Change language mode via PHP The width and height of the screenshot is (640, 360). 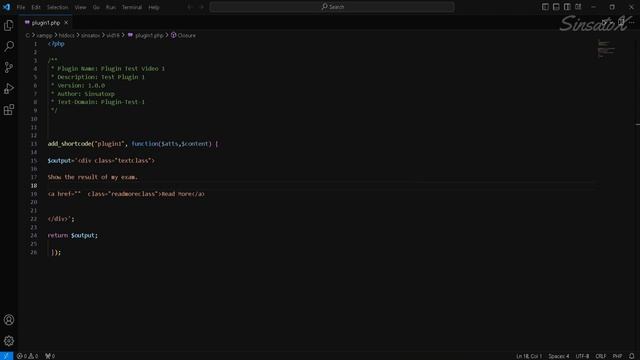tap(618, 356)
